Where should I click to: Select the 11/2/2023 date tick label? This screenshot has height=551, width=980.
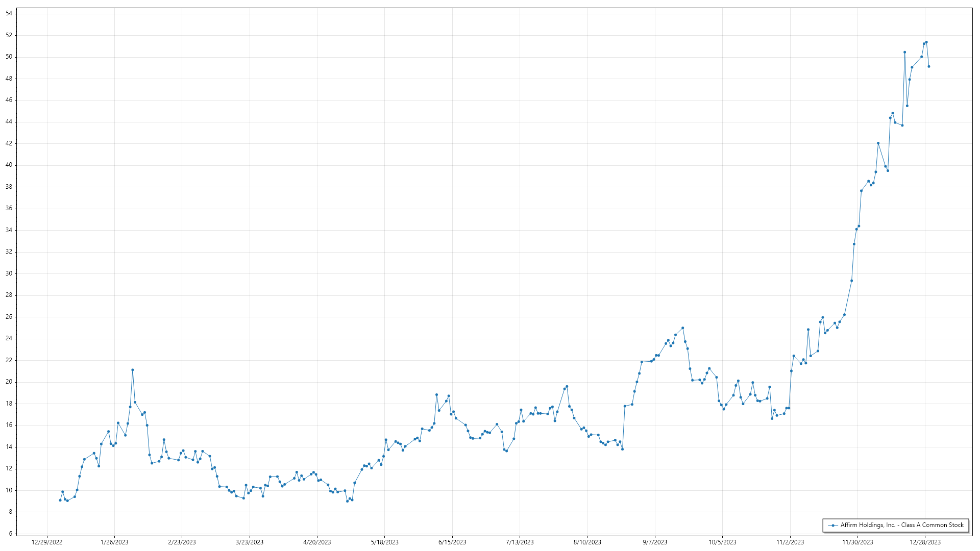790,542
